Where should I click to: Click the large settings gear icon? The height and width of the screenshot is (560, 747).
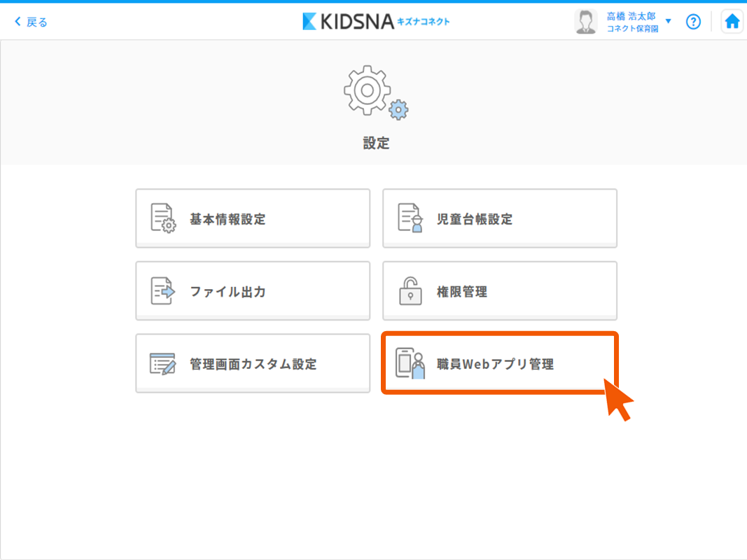(375, 92)
